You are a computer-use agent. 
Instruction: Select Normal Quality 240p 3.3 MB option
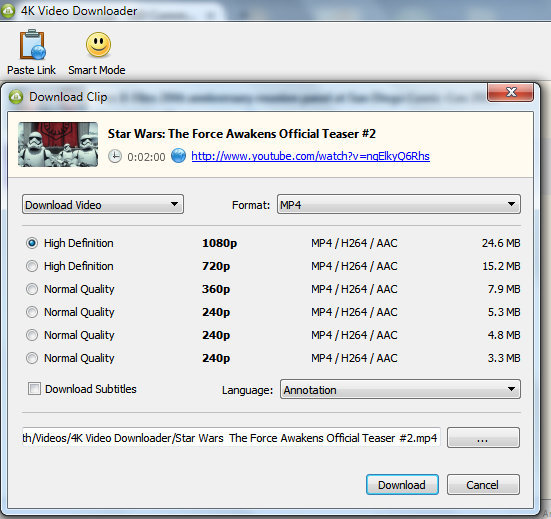coord(32,358)
